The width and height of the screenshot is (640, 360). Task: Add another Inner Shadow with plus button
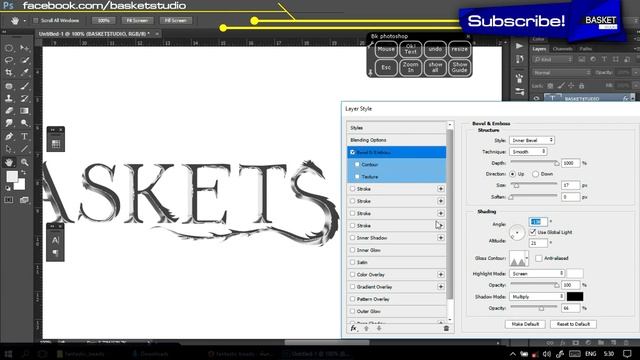point(441,238)
